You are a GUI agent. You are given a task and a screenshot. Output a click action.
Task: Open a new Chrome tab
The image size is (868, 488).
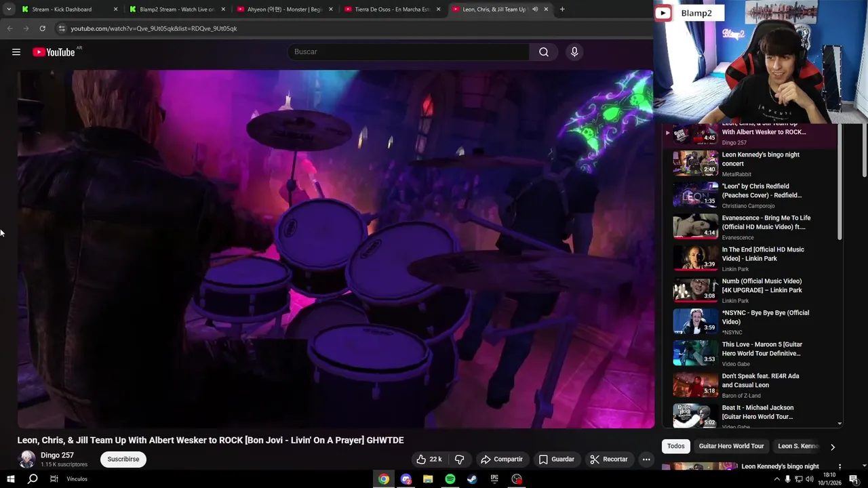562,9
